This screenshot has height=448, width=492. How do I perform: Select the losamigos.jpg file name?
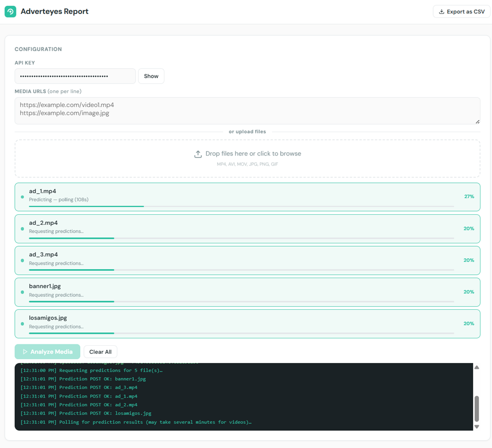(48, 318)
